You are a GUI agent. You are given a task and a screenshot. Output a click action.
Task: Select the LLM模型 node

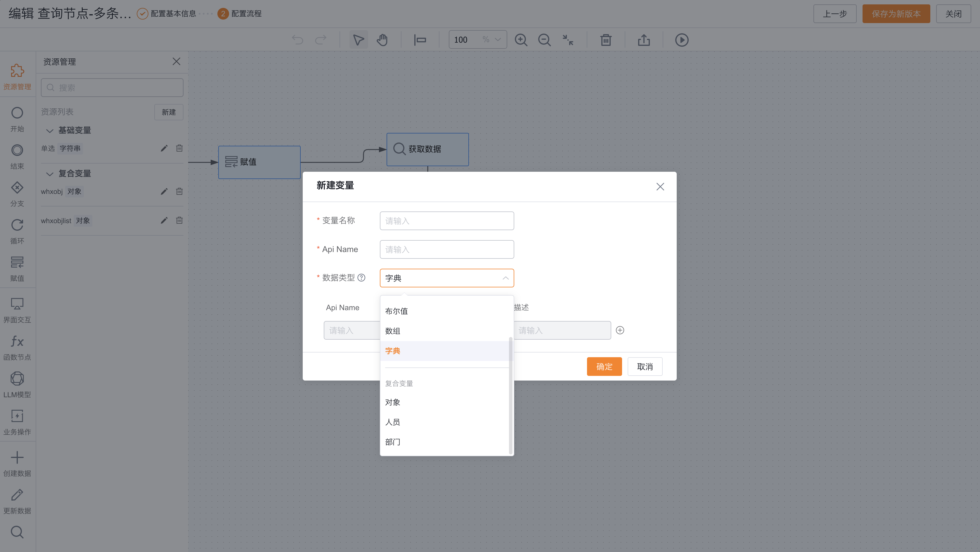[x=17, y=385]
